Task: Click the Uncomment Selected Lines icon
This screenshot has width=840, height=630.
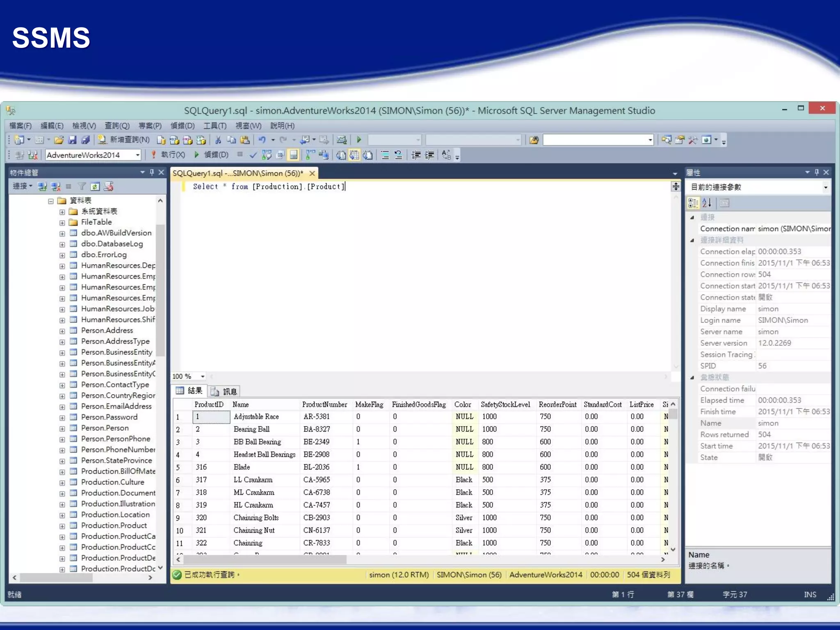Action: 398,155
